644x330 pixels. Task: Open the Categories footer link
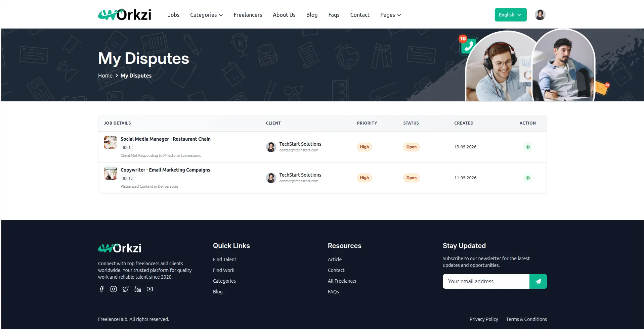tap(224, 281)
